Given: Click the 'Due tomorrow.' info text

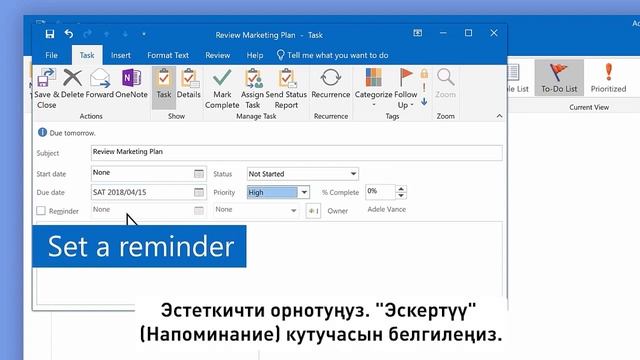Looking at the screenshot, I should pos(72,133).
